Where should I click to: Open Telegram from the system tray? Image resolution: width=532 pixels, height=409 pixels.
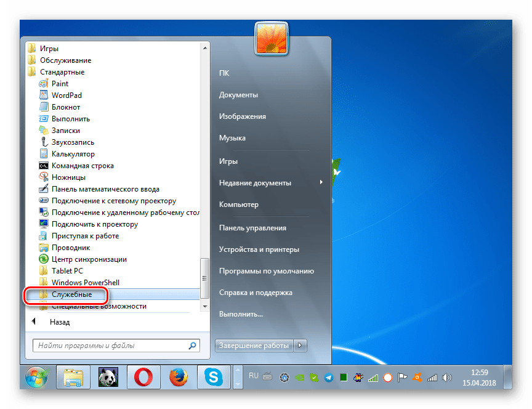tap(330, 378)
